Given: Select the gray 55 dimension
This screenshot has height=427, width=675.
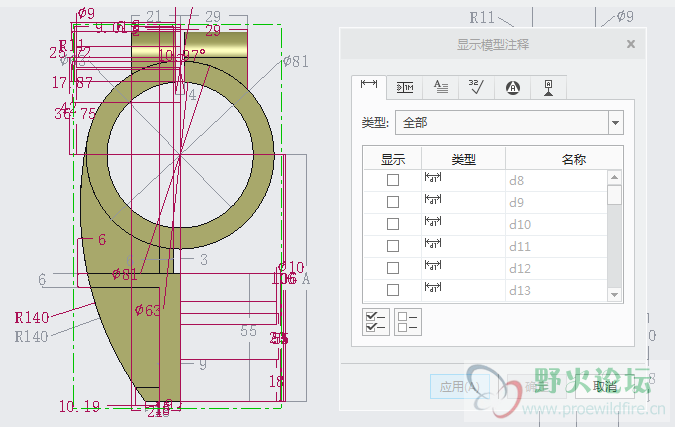Looking at the screenshot, I should [248, 331].
